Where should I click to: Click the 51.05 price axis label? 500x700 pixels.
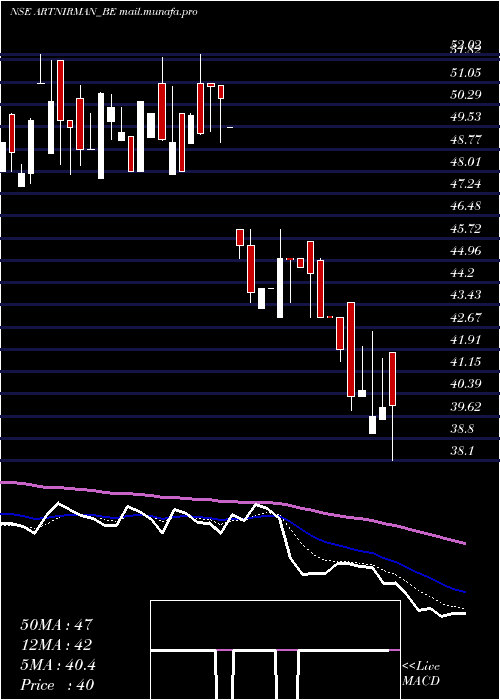466,72
